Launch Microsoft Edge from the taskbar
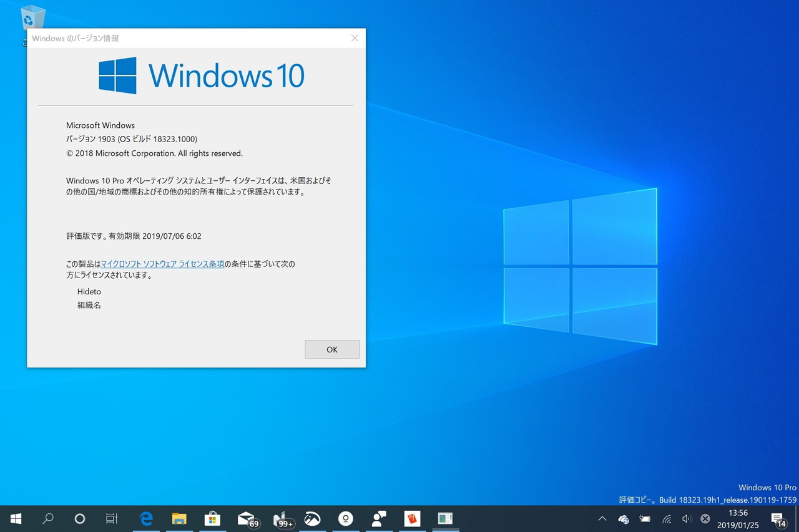 (x=146, y=518)
